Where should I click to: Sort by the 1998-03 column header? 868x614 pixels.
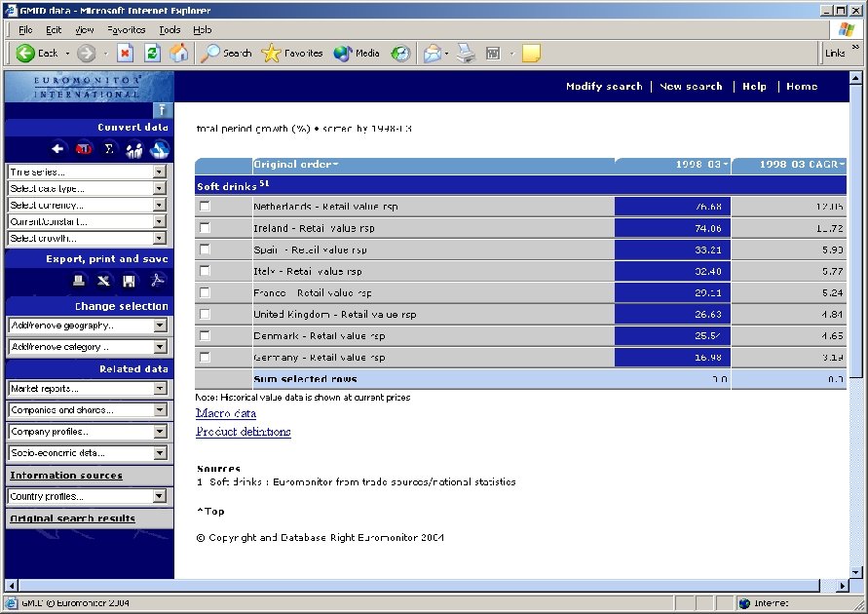click(x=698, y=165)
